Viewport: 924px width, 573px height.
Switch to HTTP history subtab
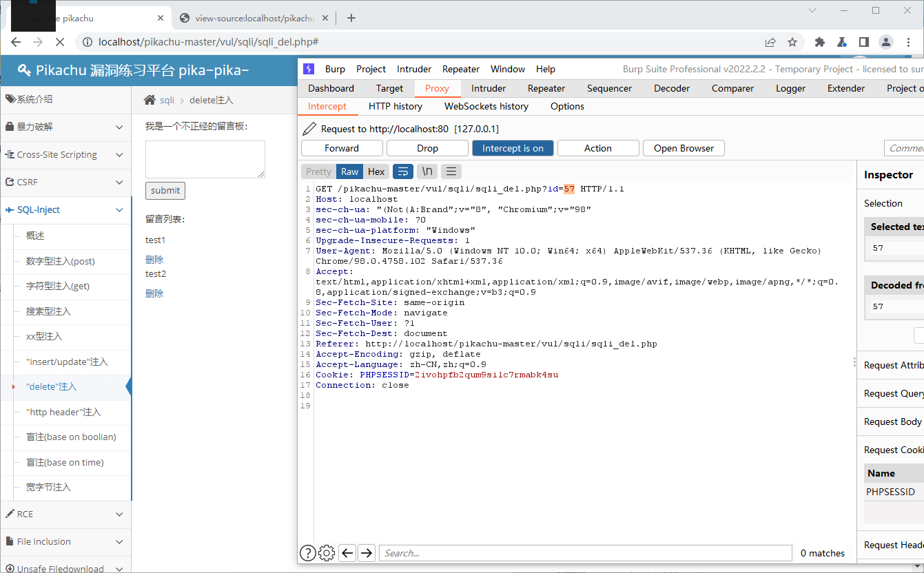[x=395, y=106]
